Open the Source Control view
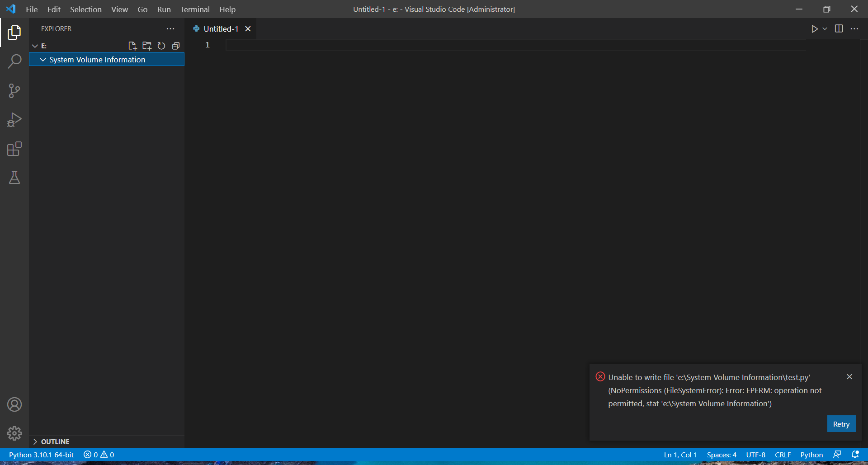Viewport: 868px width, 465px height. (14, 91)
